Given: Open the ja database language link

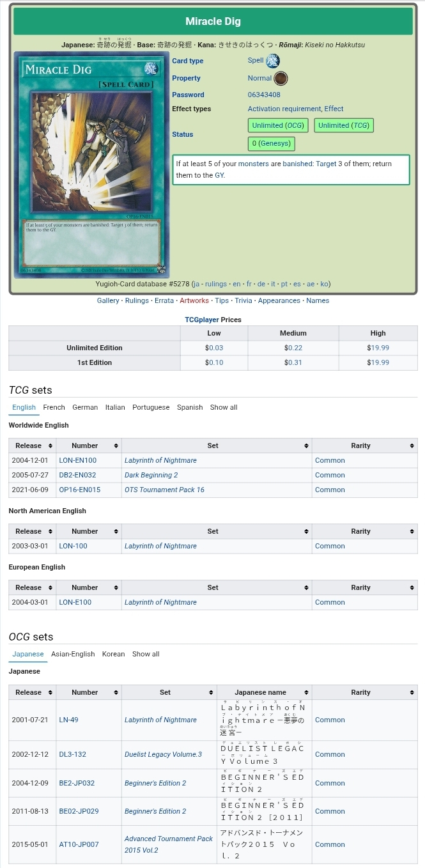Looking at the screenshot, I should (x=196, y=284).
